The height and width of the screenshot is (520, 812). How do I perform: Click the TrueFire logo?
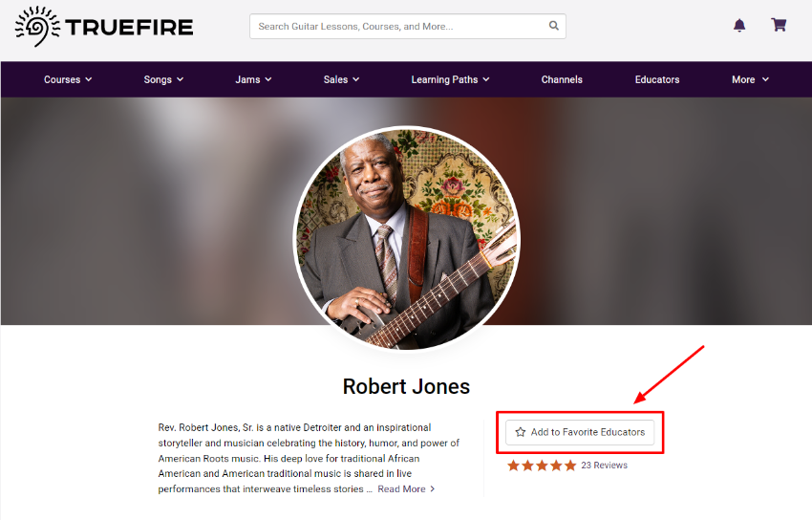point(104,27)
